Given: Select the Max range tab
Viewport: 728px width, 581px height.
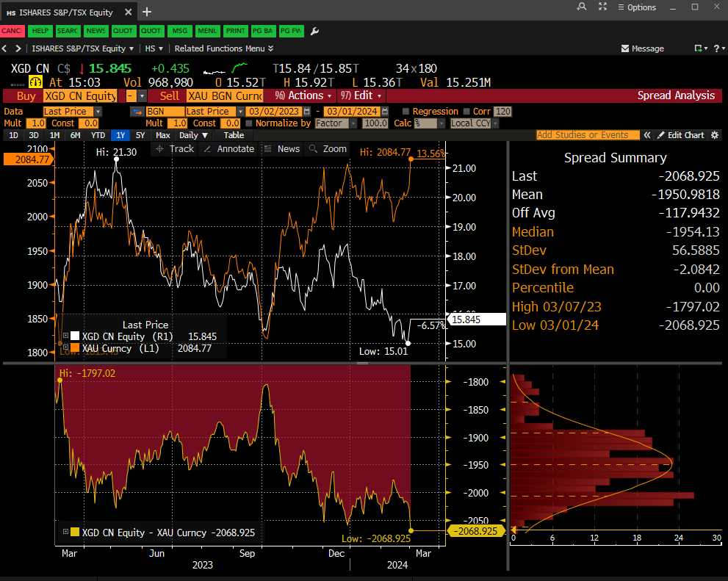Looking at the screenshot, I should point(162,135).
